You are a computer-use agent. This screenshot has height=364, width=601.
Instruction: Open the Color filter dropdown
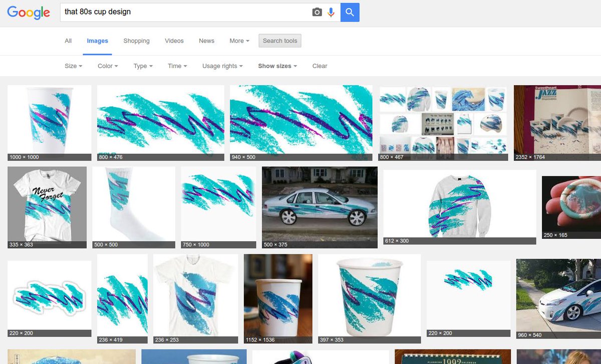[108, 66]
